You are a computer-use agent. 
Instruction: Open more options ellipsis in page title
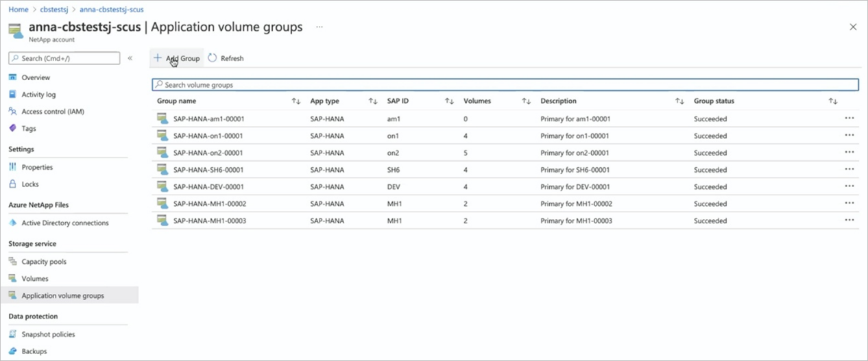pos(319,27)
